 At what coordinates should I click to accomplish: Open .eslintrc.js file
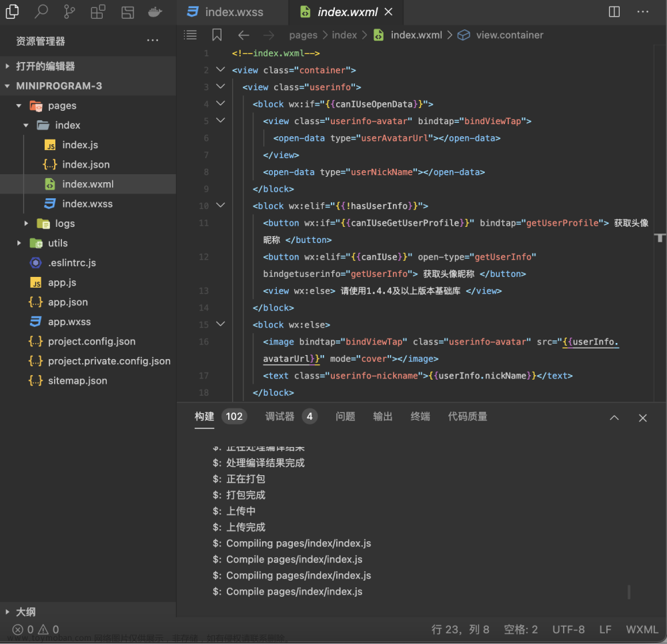pos(87,263)
